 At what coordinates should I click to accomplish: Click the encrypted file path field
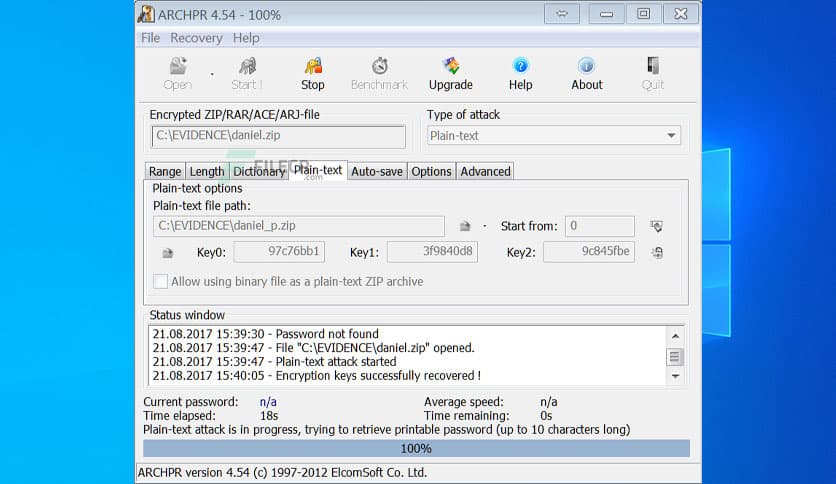click(x=278, y=136)
